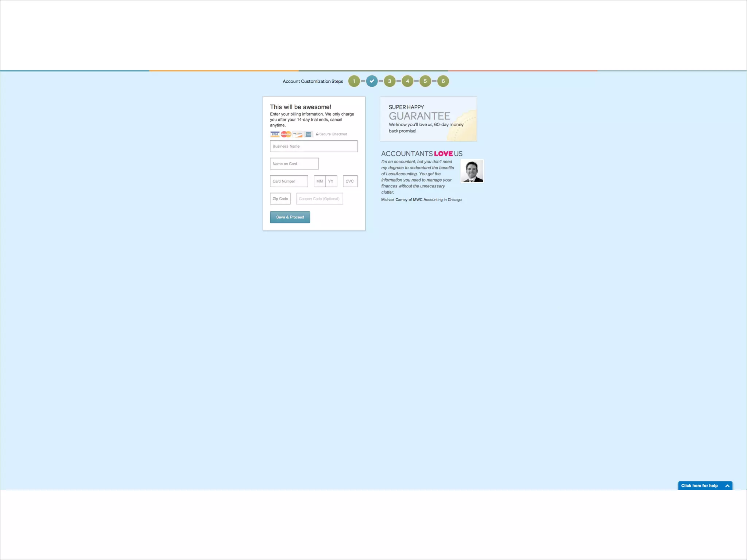Click the Visa card logo

(x=275, y=134)
